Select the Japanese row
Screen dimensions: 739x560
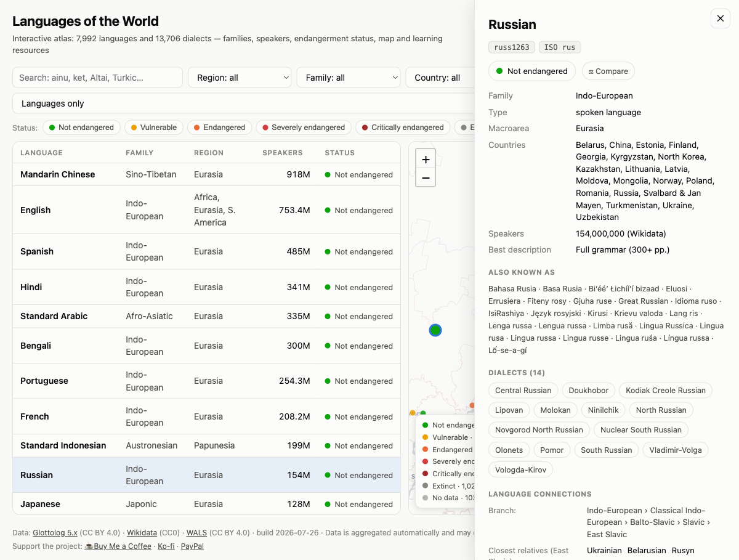pos(206,504)
